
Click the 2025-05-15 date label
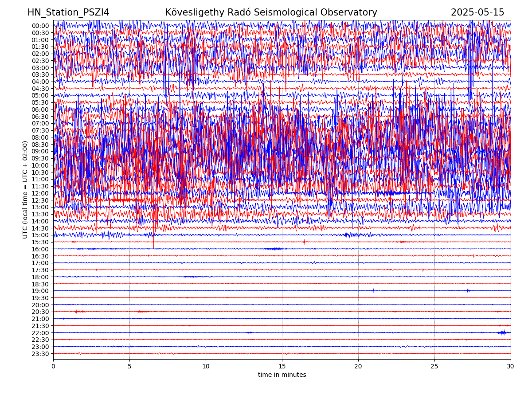pyautogui.click(x=477, y=12)
